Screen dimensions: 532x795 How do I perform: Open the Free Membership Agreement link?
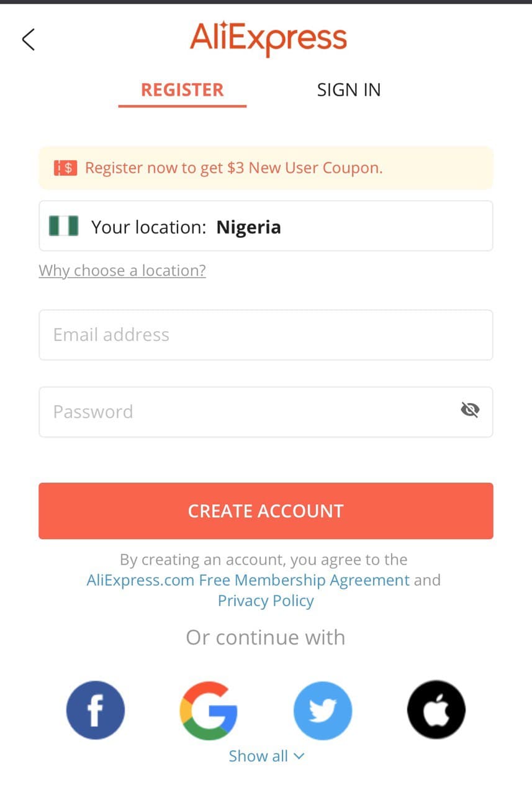[248, 580]
